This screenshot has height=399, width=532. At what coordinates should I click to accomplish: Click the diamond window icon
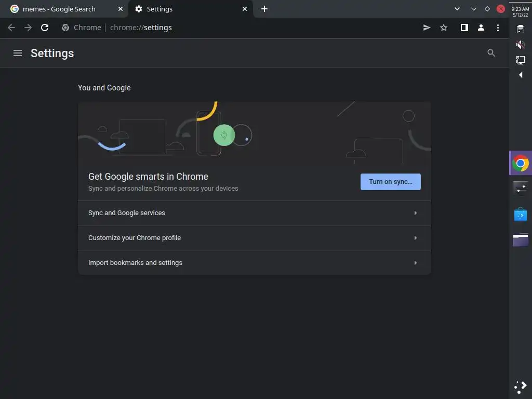click(x=487, y=9)
